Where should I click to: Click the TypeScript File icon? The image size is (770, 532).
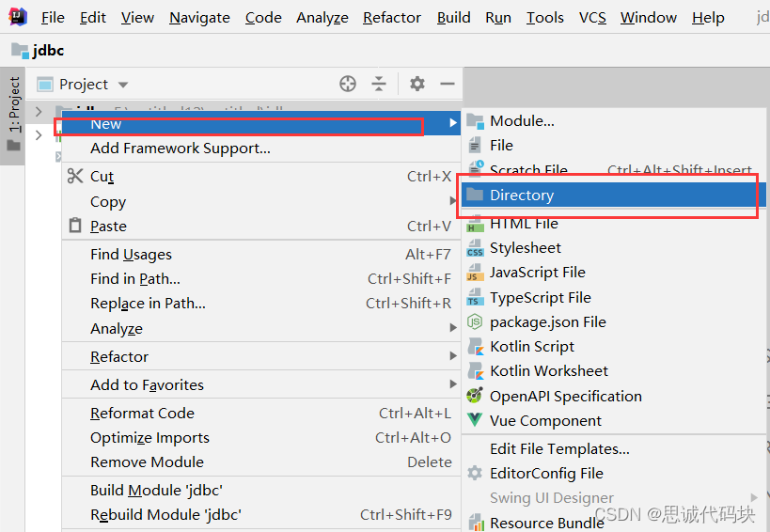click(475, 297)
